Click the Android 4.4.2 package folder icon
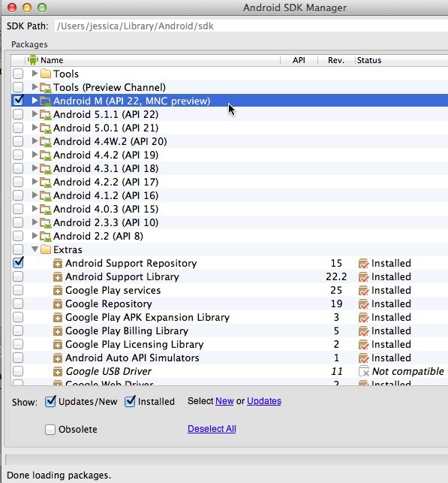 (x=46, y=155)
